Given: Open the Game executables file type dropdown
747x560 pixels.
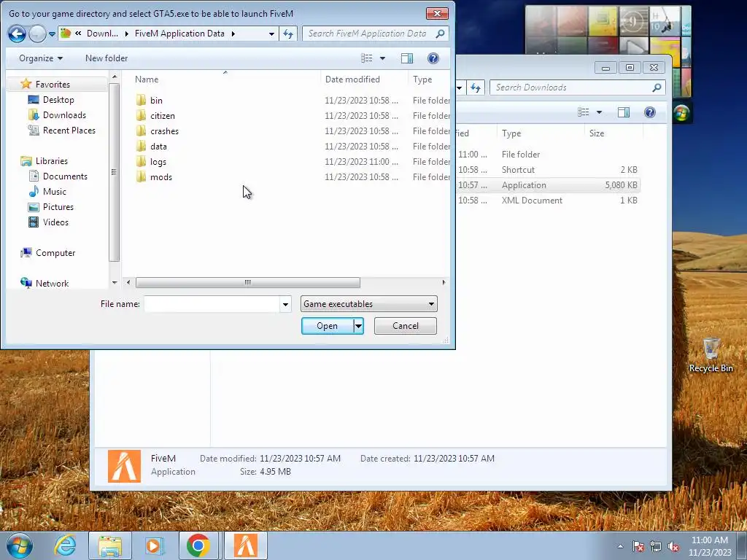Looking at the screenshot, I should (368, 304).
